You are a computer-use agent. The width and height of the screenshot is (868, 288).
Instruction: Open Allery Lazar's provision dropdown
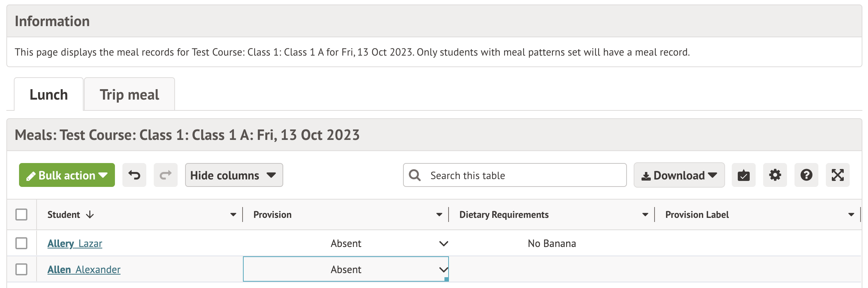click(x=443, y=244)
